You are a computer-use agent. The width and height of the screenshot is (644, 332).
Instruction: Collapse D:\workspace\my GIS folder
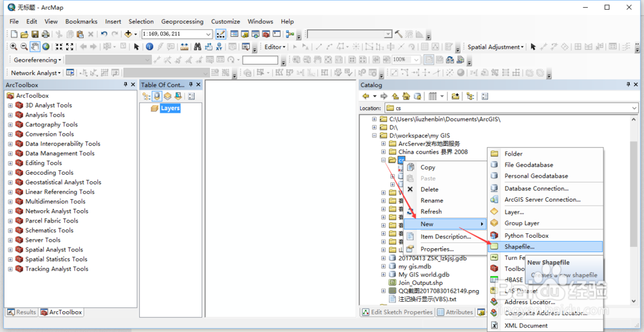[374, 135]
